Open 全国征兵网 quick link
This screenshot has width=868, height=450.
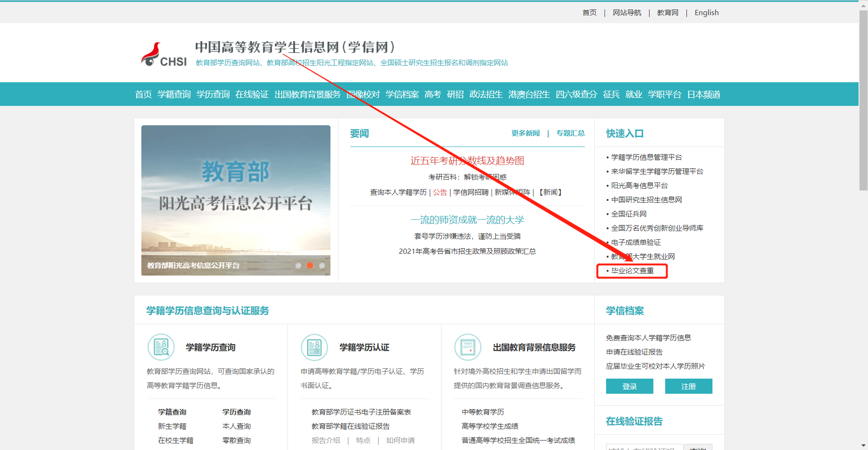pos(629,214)
